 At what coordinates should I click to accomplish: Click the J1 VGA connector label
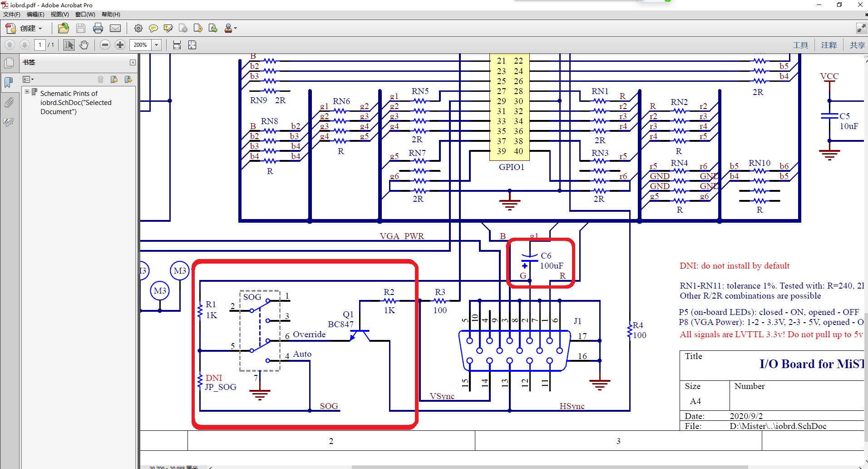pyautogui.click(x=577, y=321)
